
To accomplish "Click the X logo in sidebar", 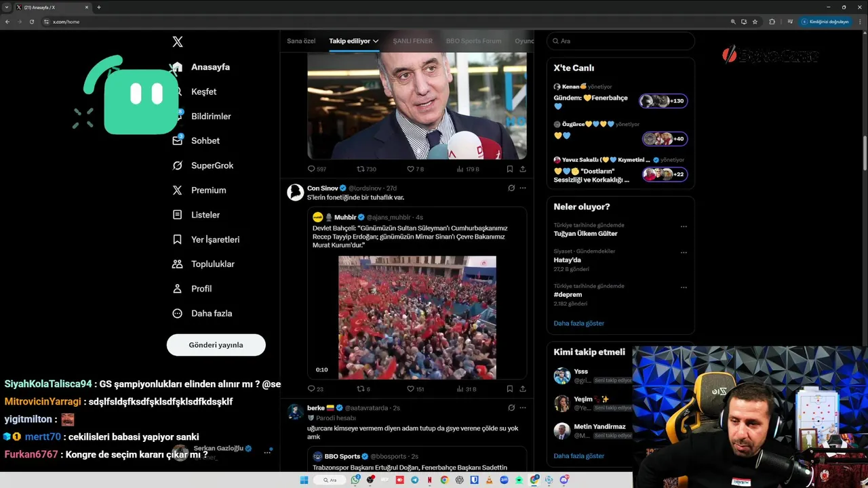I will [178, 42].
